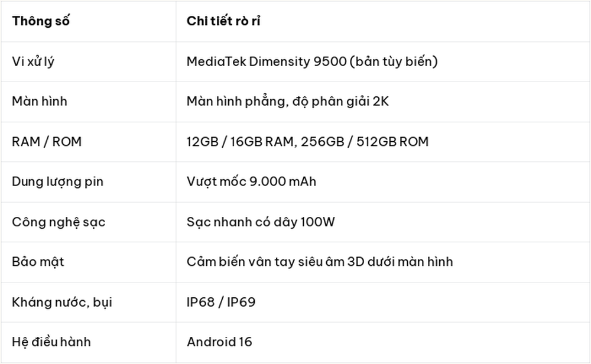Select the 'RAM / ROM' row label

(47, 142)
